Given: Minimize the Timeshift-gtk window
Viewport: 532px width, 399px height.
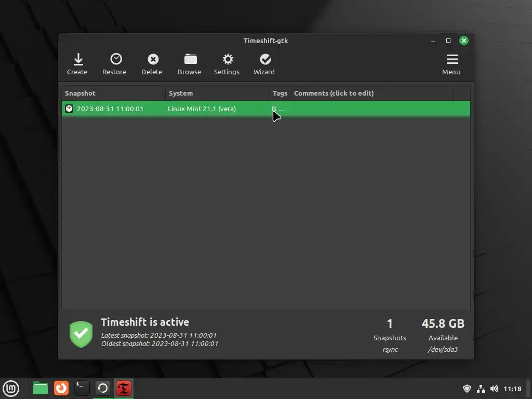Looking at the screenshot, I should pos(433,41).
